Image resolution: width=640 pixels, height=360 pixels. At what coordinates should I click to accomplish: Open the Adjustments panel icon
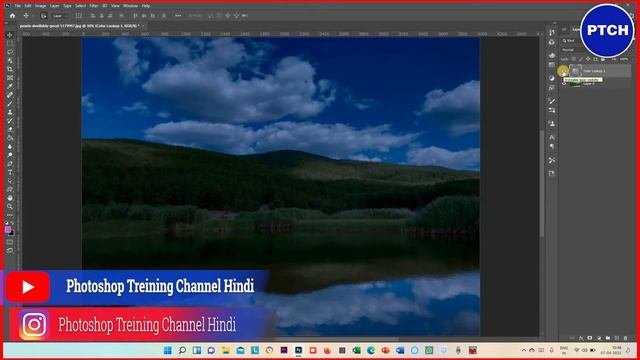(552, 78)
